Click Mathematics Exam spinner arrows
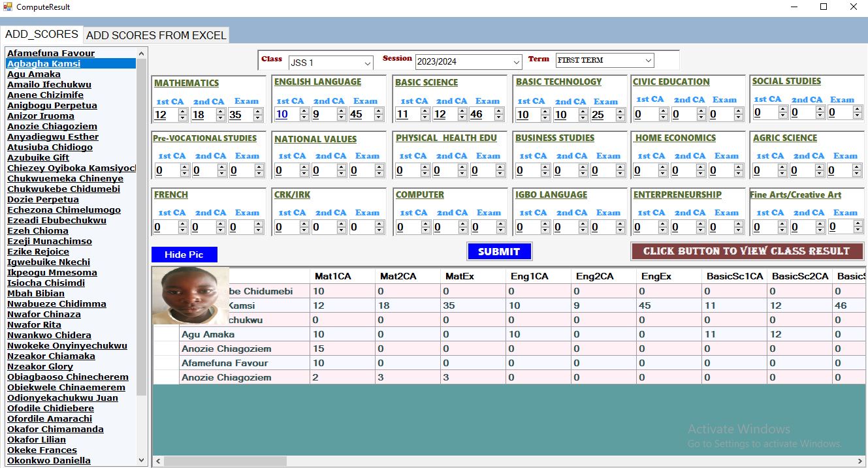The image size is (868, 468). tap(258, 115)
